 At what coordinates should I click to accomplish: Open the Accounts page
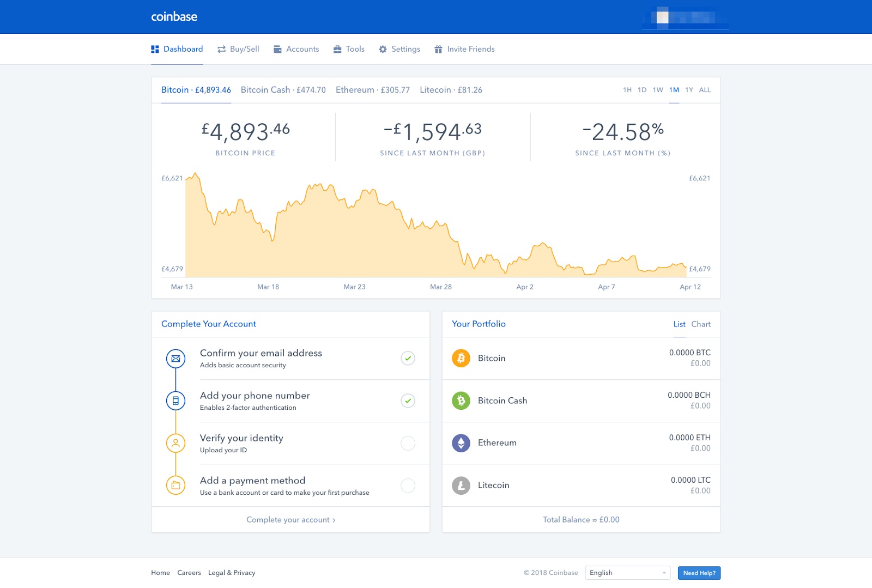pyautogui.click(x=296, y=49)
